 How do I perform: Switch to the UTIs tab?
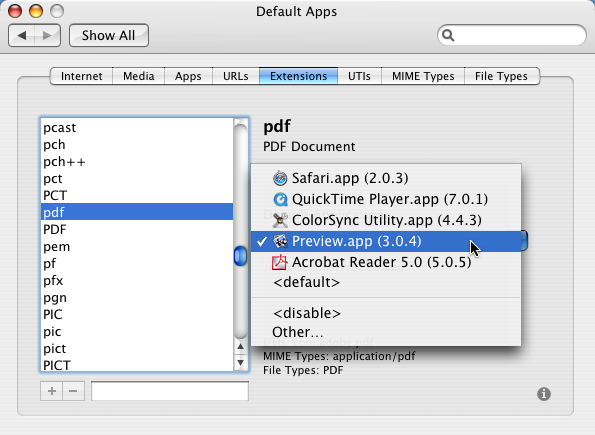pyautogui.click(x=359, y=76)
